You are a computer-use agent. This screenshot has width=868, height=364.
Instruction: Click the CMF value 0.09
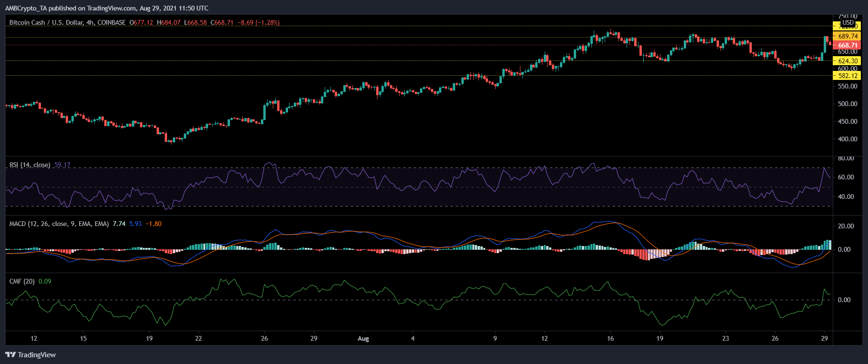[x=45, y=281]
